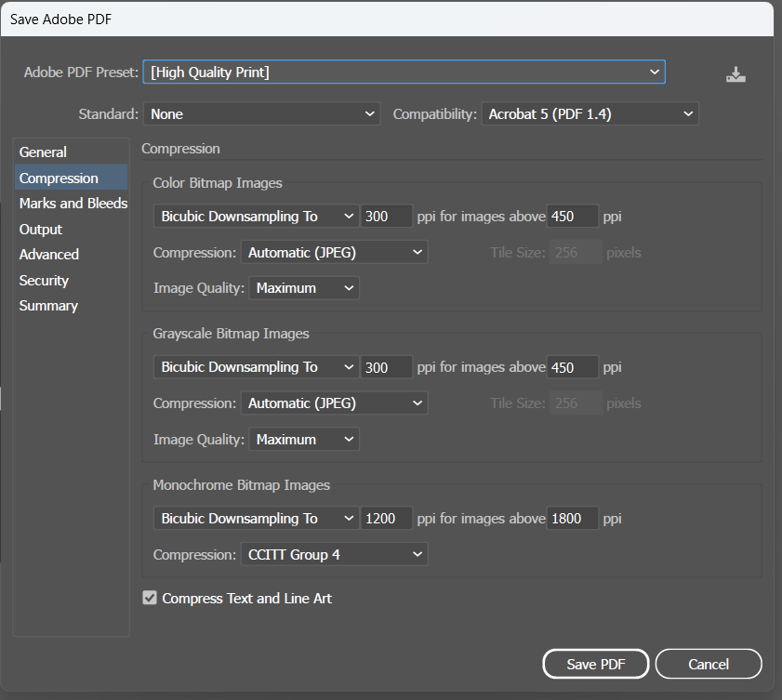782x700 pixels.
Task: Open the Output section
Action: pos(41,229)
